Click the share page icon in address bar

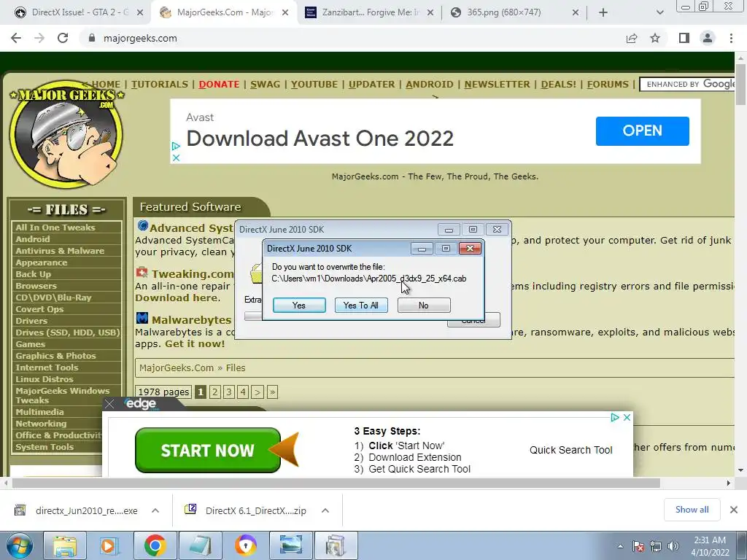tap(632, 38)
